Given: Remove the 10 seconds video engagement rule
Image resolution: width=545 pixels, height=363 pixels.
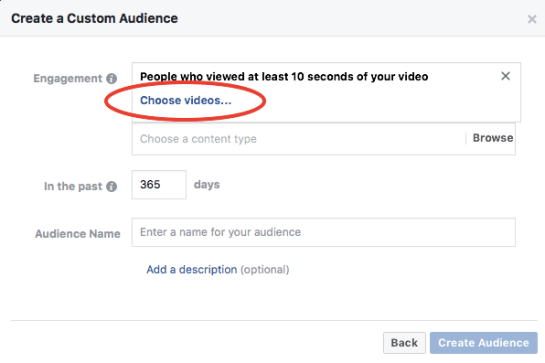Looking at the screenshot, I should pyautogui.click(x=505, y=76).
